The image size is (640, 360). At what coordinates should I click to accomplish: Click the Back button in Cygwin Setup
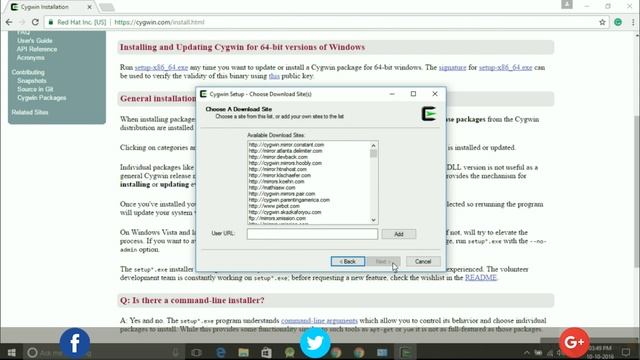(348, 261)
